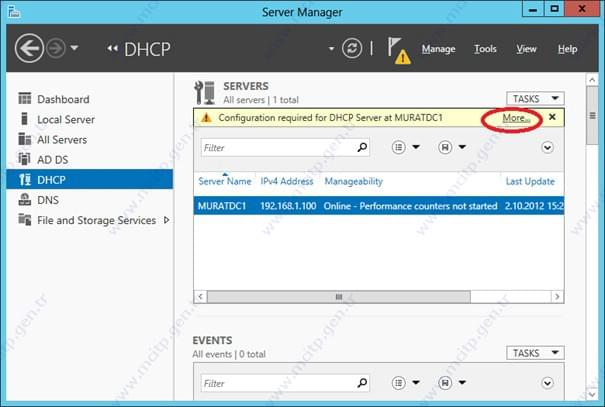
Task: Open the Servers save query dropdown arrow
Action: click(462, 147)
